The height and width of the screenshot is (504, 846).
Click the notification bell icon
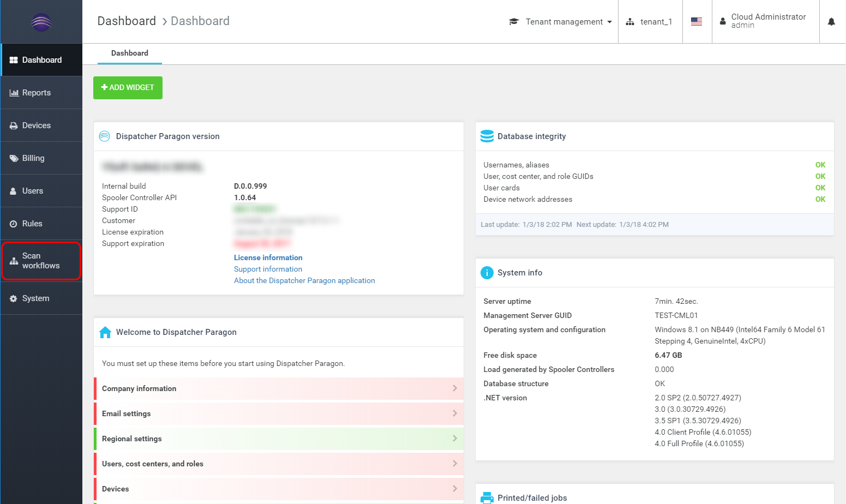(831, 22)
